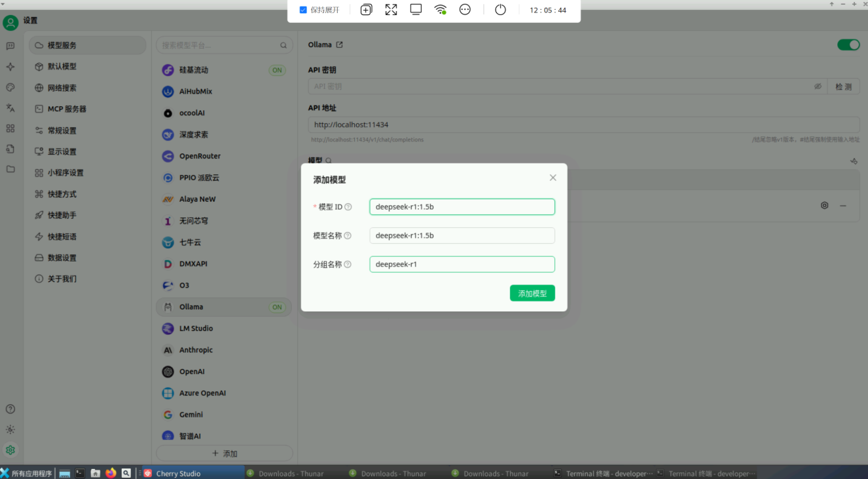The image size is (868, 479).
Task: Click the help icon beside 模型名称
Action: coord(348,236)
